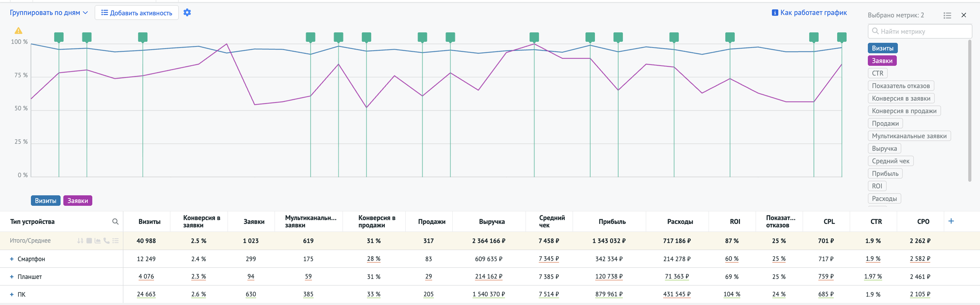
Task: Click list view icon beside Выбрано метрик
Action: point(947,15)
